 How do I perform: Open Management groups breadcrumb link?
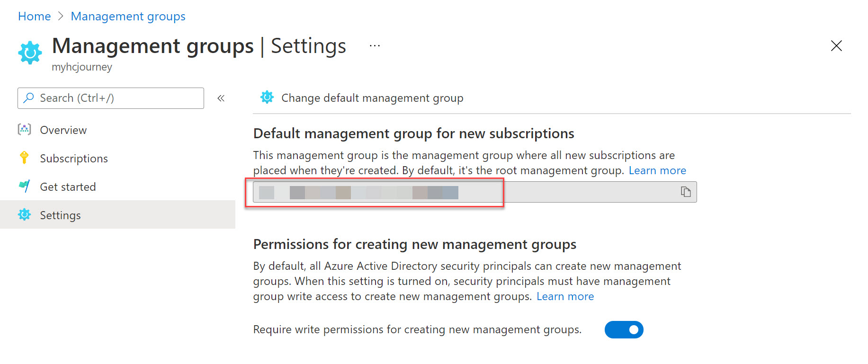point(128,16)
